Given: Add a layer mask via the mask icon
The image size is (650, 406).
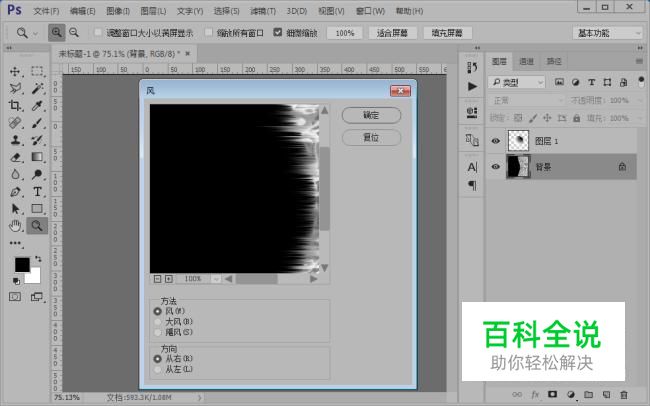Looking at the screenshot, I should [x=552, y=394].
